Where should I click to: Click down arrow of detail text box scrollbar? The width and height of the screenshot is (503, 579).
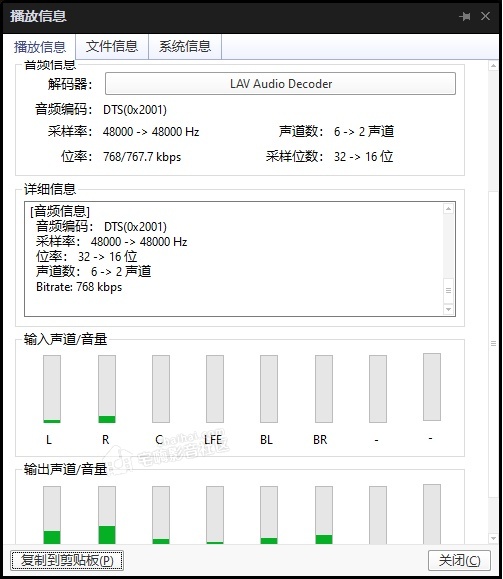(448, 309)
